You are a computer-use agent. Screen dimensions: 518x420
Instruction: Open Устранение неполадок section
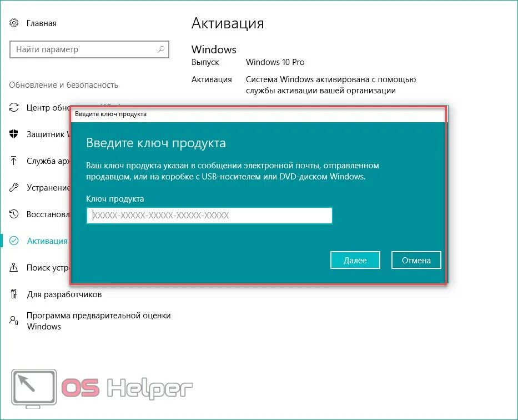coord(48,188)
